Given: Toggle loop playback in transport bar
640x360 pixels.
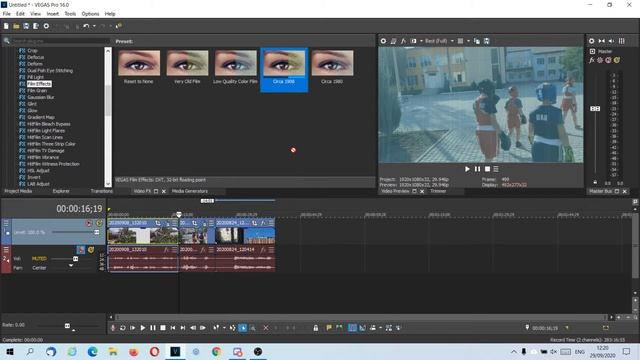Looking at the screenshot, I should 123,328.
